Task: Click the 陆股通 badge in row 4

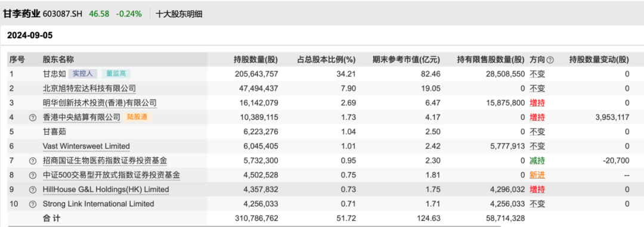Action: coord(138,117)
